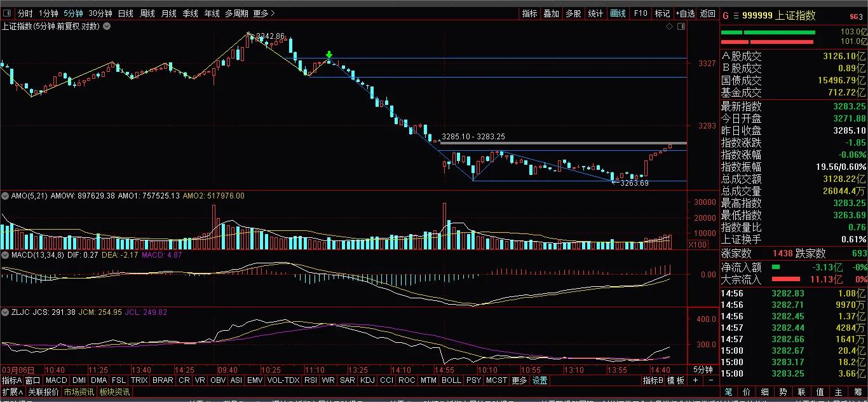Open indicator 设置 settings
This screenshot has width=868, height=402.
[x=540, y=380]
